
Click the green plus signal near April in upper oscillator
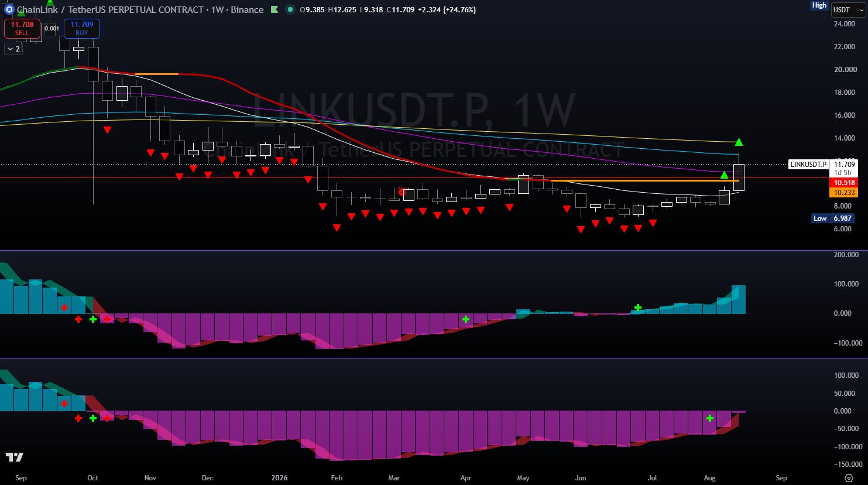click(x=466, y=319)
